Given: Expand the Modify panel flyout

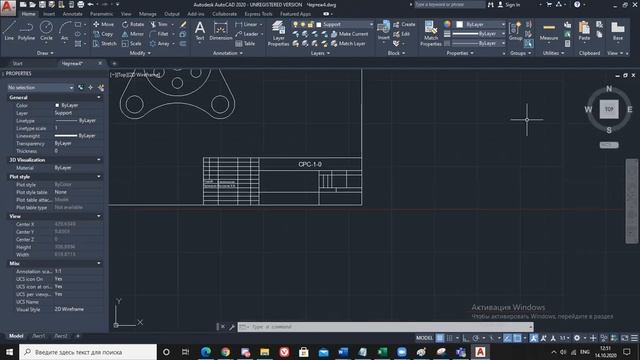Looking at the screenshot, I should coord(140,53).
